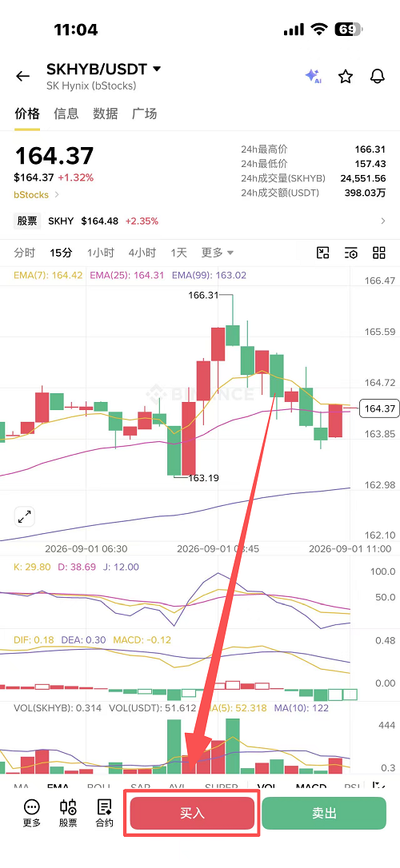Go back using the left arrow
The image size is (400, 868).
point(22,77)
